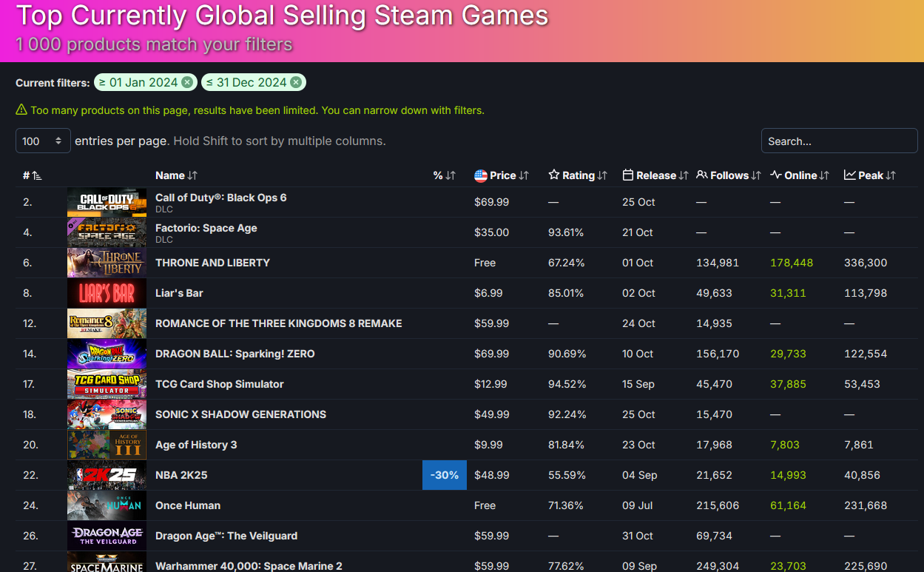Open ROMANCE OF THE THREE KINGDOMS 8 REMAKE link

coord(279,323)
